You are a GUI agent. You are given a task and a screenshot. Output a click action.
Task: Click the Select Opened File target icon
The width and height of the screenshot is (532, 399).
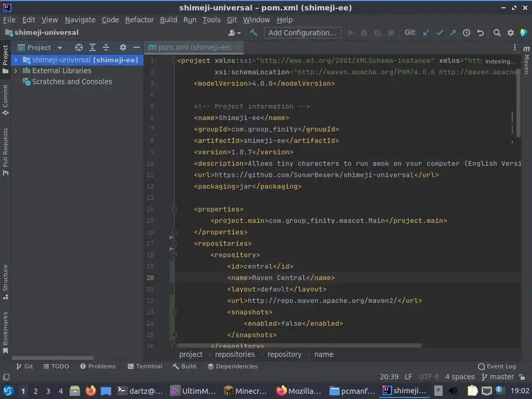pyautogui.click(x=79, y=47)
